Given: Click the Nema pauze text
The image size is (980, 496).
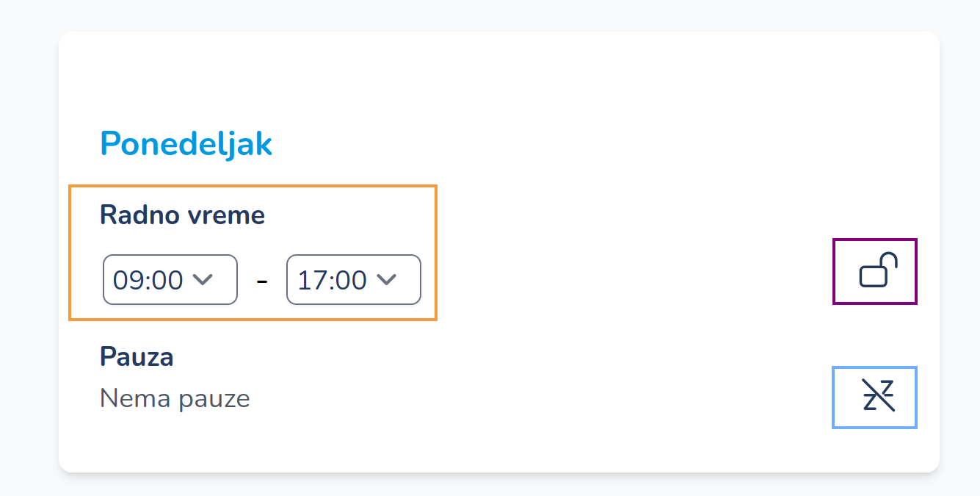Looking at the screenshot, I should click(x=175, y=398).
